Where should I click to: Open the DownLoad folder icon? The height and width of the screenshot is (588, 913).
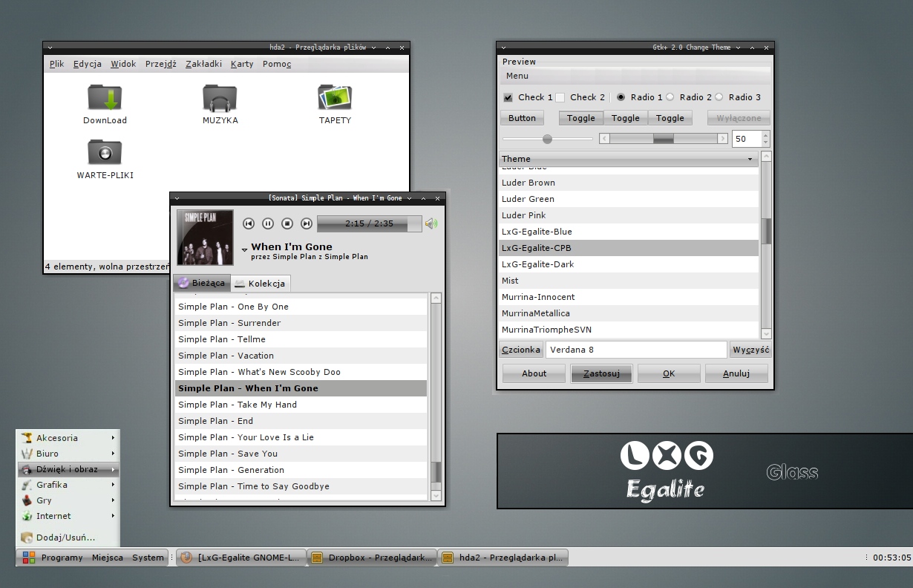[x=105, y=99]
